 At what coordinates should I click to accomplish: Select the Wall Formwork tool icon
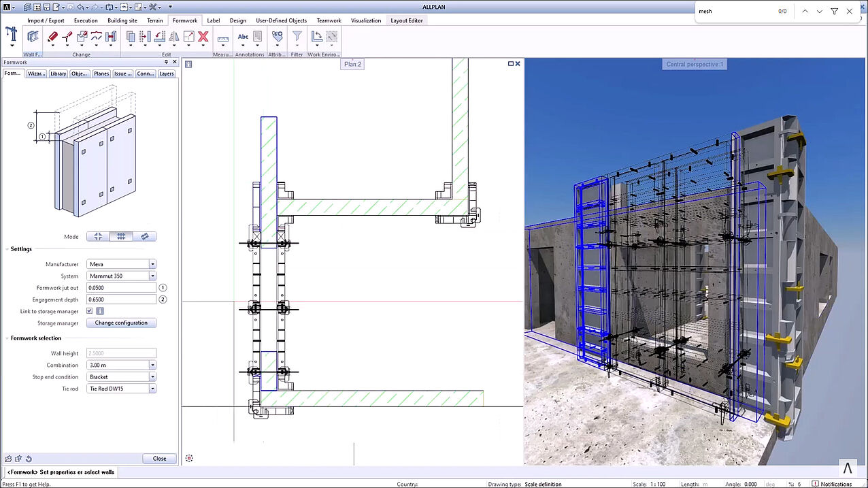pos(33,37)
